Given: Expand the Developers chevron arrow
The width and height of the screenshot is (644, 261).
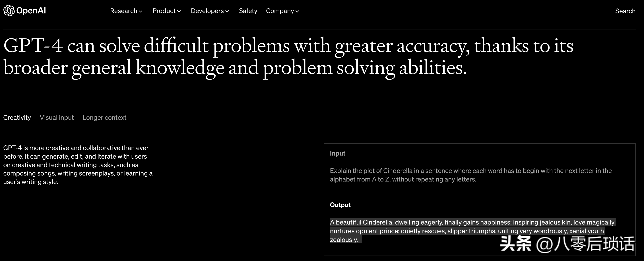Looking at the screenshot, I should point(227,11).
